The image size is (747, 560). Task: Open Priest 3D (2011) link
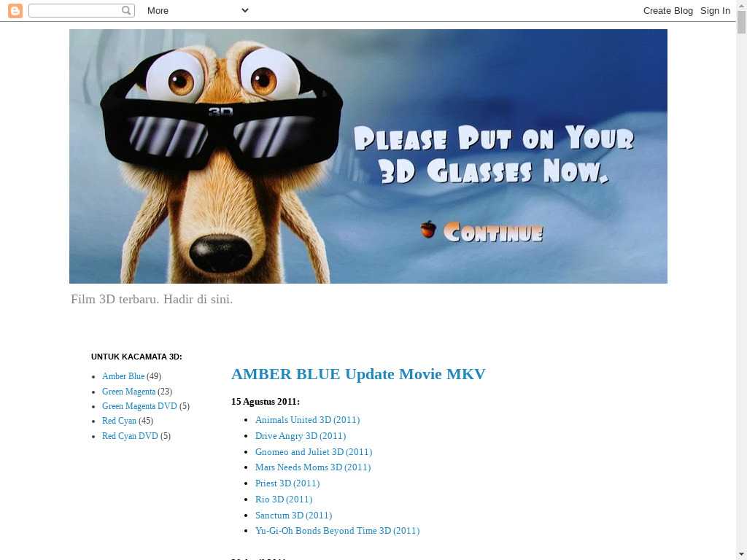(287, 483)
